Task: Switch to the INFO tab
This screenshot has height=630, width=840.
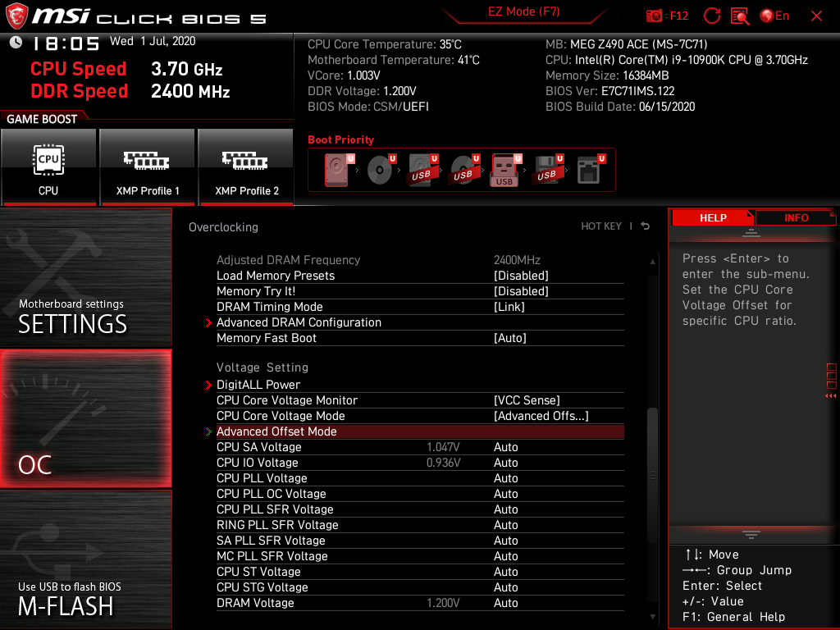Action: 795,217
